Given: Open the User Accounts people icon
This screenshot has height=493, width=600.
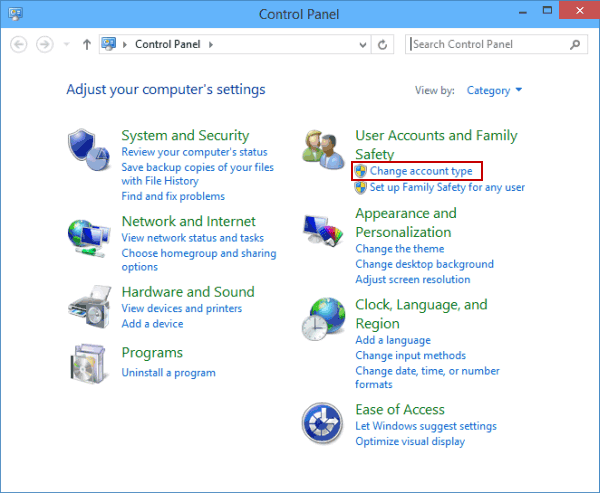Looking at the screenshot, I should click(323, 150).
